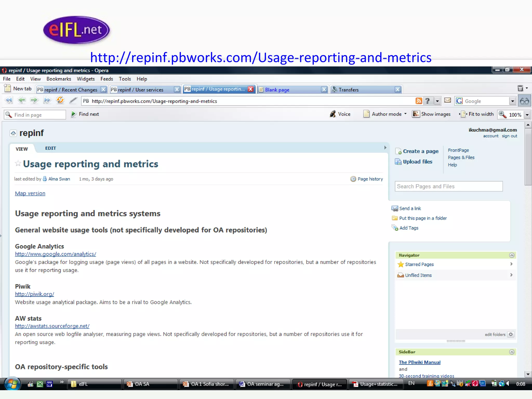
Task: Switch to the OA SA taskbar window
Action: pyautogui.click(x=150, y=384)
